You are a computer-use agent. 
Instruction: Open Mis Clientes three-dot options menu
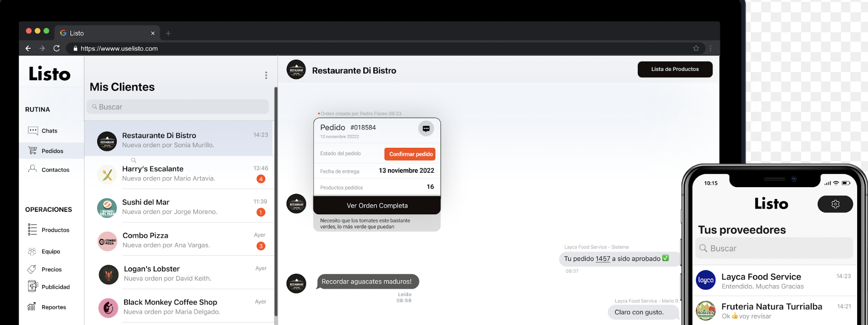266,75
